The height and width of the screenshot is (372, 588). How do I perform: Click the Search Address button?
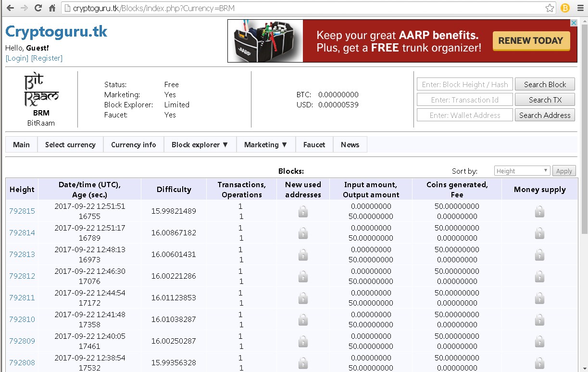click(545, 115)
